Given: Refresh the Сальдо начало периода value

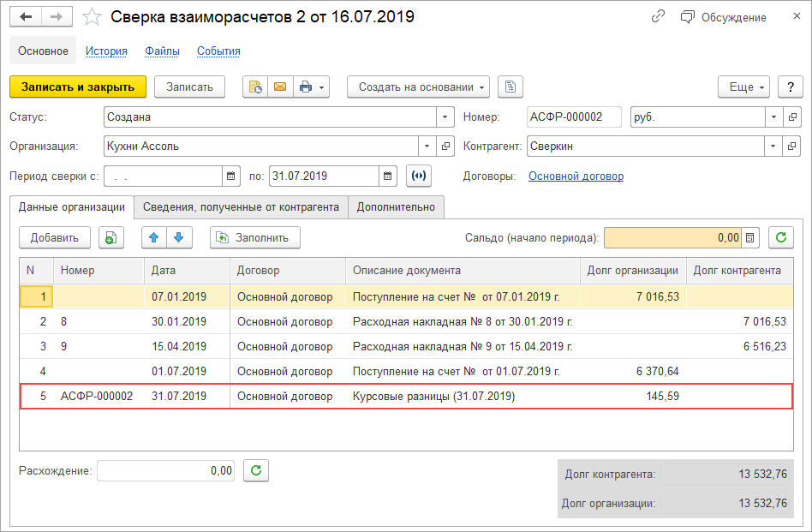Looking at the screenshot, I should [780, 237].
